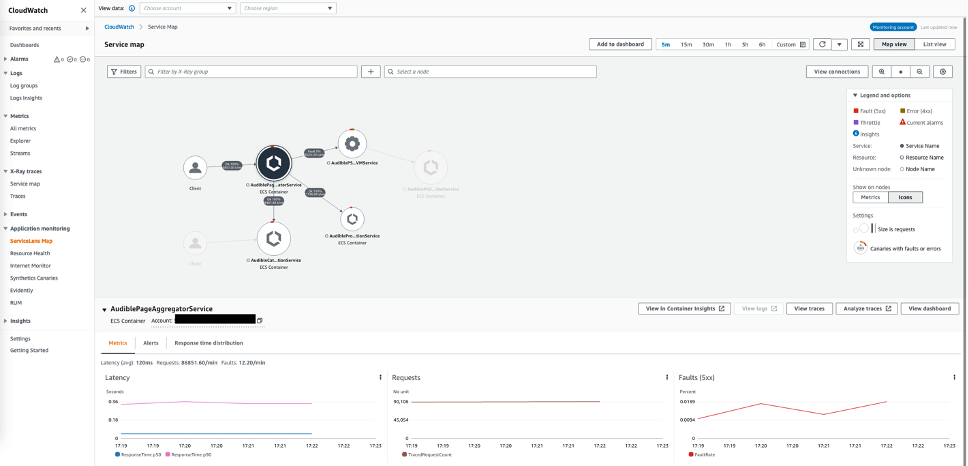Zoom out on the service map
Viewport: 968px width, 466px height.
pyautogui.click(x=920, y=72)
